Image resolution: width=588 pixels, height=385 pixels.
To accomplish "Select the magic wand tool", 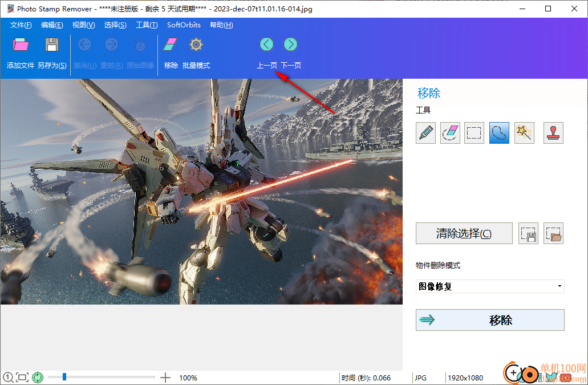I will pyautogui.click(x=524, y=133).
